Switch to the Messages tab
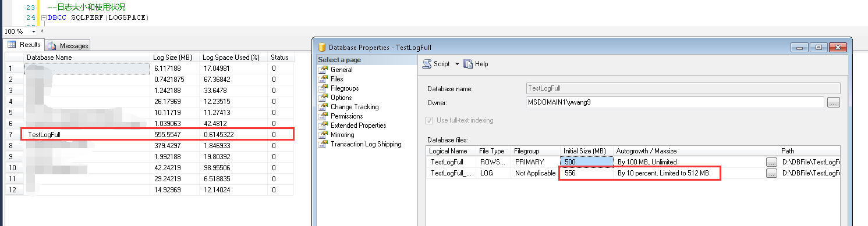868x226 pixels. (x=68, y=45)
